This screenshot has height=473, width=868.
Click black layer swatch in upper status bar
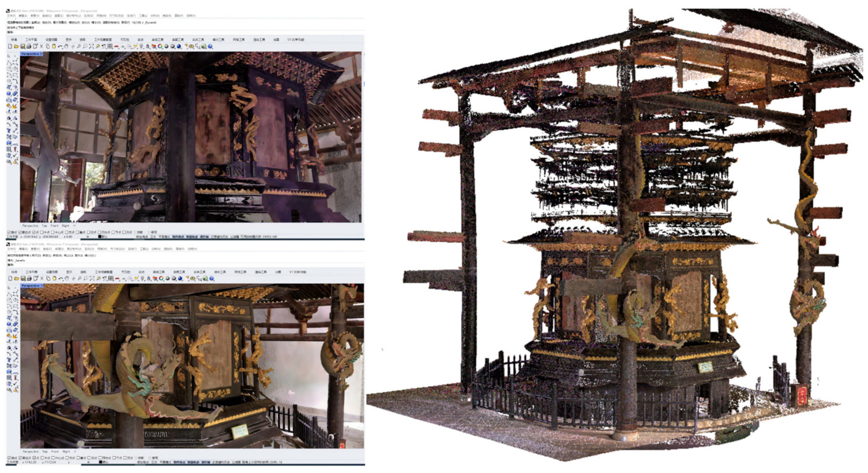pos(100,237)
